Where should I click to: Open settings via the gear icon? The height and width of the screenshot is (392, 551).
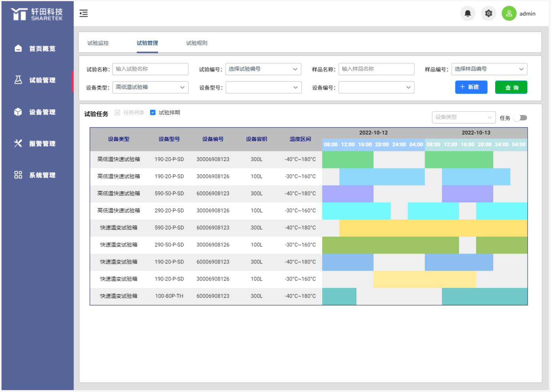(x=488, y=13)
